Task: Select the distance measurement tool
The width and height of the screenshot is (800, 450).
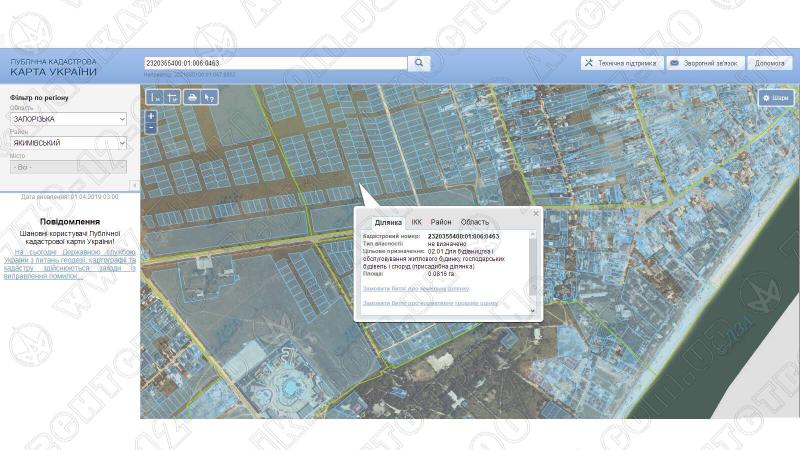Action: tap(155, 97)
